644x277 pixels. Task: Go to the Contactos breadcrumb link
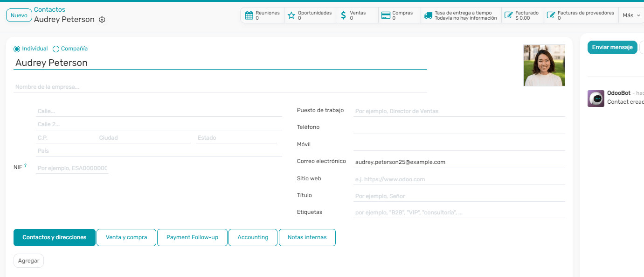pyautogui.click(x=49, y=9)
